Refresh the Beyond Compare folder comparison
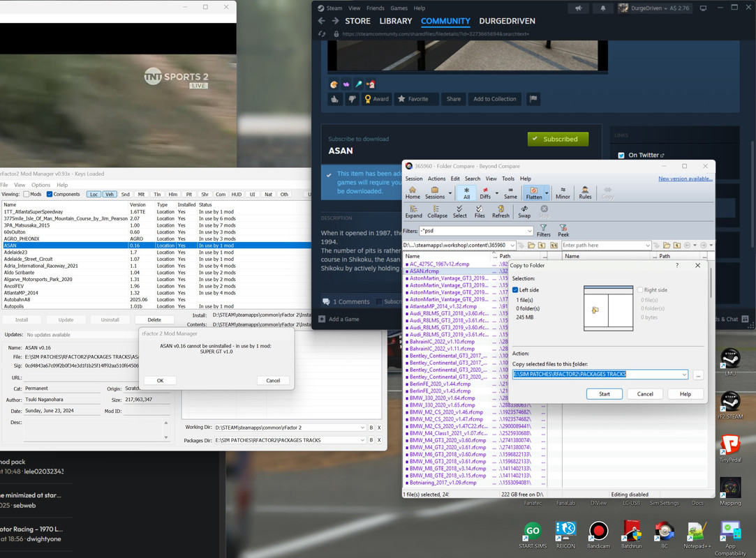This screenshot has width=756, height=558. tap(501, 211)
